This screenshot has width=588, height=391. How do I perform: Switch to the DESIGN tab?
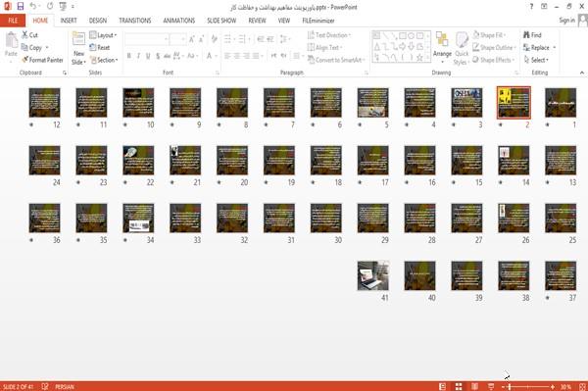tap(98, 21)
